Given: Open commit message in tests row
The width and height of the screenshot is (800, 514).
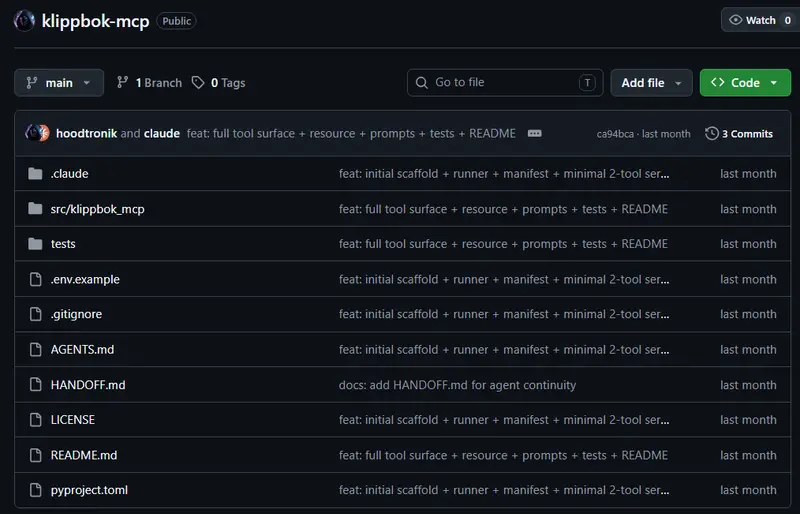Looking at the screenshot, I should click(503, 244).
